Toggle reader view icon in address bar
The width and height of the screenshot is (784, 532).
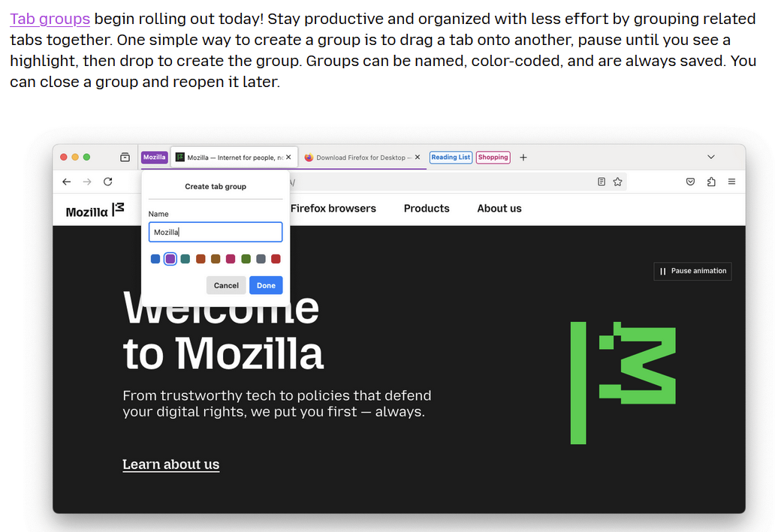(602, 182)
